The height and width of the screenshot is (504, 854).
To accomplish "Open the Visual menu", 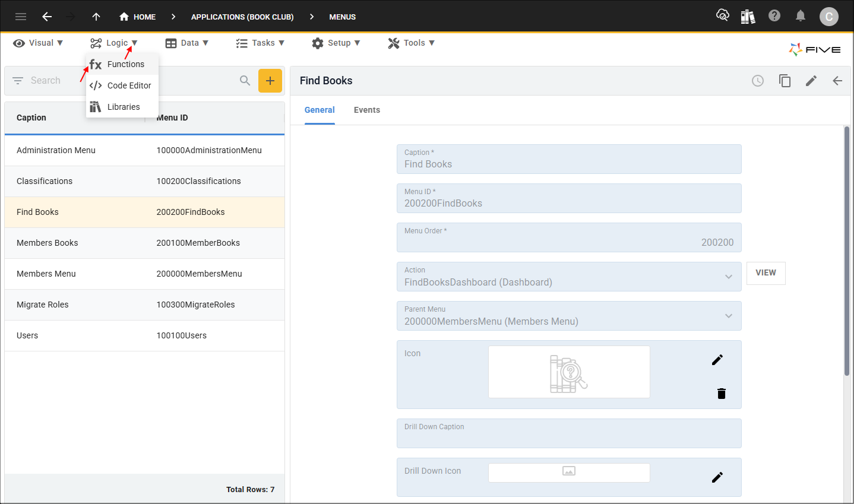I will click(x=38, y=43).
